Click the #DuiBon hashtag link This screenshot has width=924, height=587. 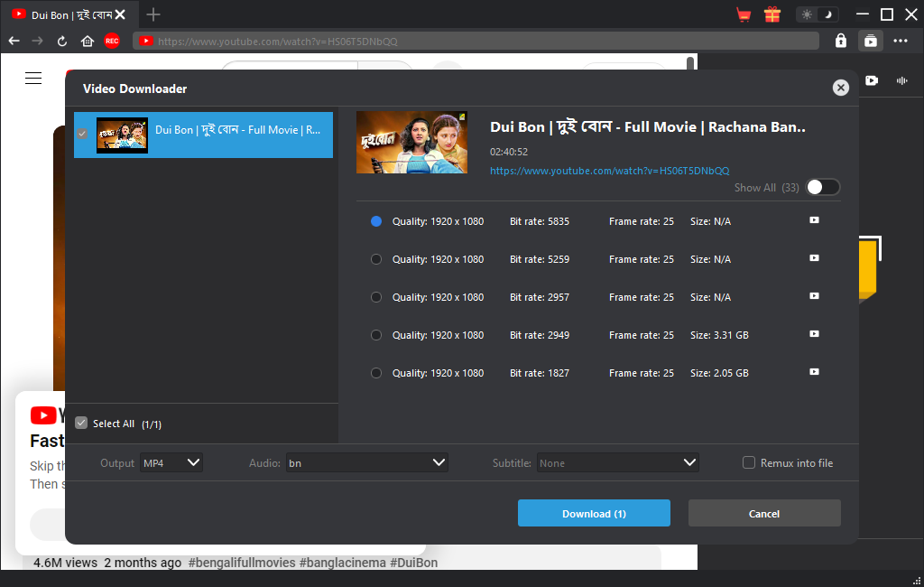[413, 563]
